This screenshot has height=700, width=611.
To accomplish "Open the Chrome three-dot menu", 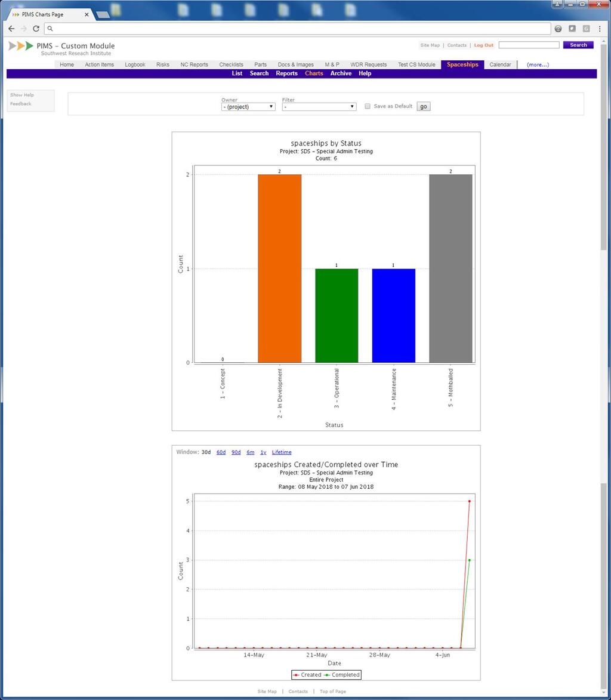I will [599, 28].
